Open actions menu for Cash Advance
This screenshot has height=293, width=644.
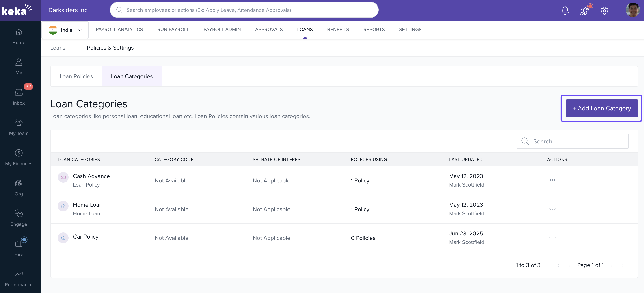[552, 180]
